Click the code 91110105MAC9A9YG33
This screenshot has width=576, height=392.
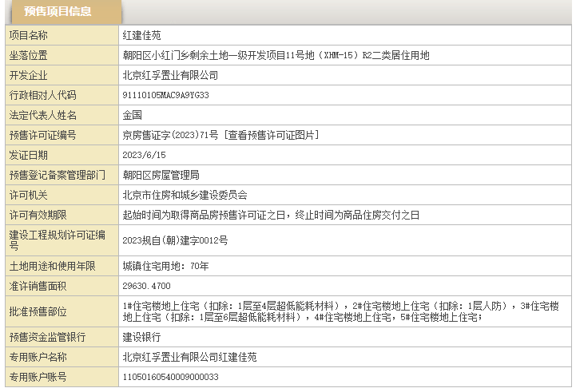click(165, 95)
